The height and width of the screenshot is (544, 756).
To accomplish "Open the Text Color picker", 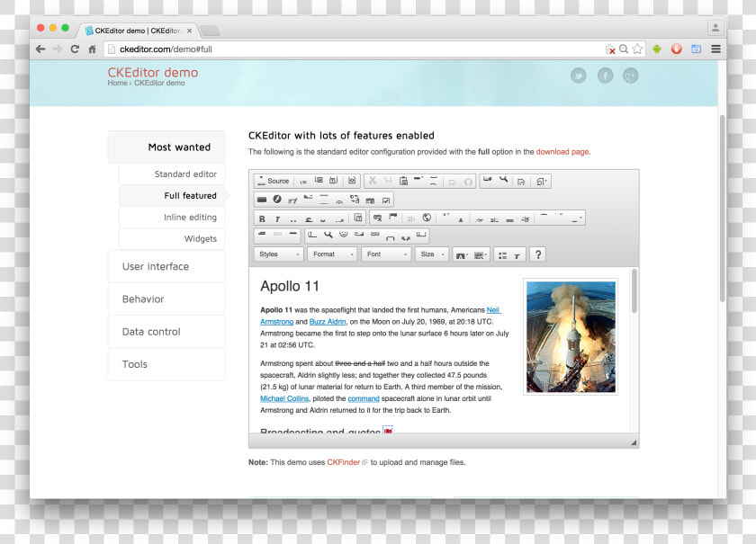I will 462,254.
